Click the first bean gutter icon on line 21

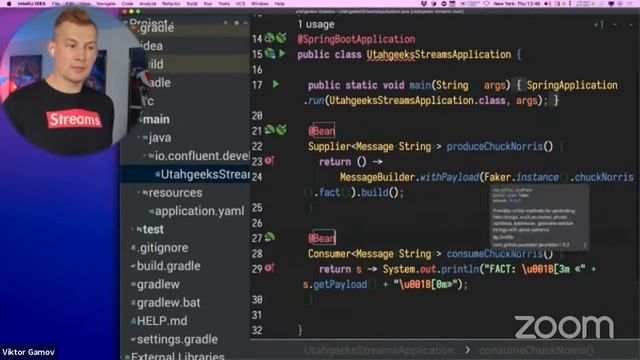270,130
